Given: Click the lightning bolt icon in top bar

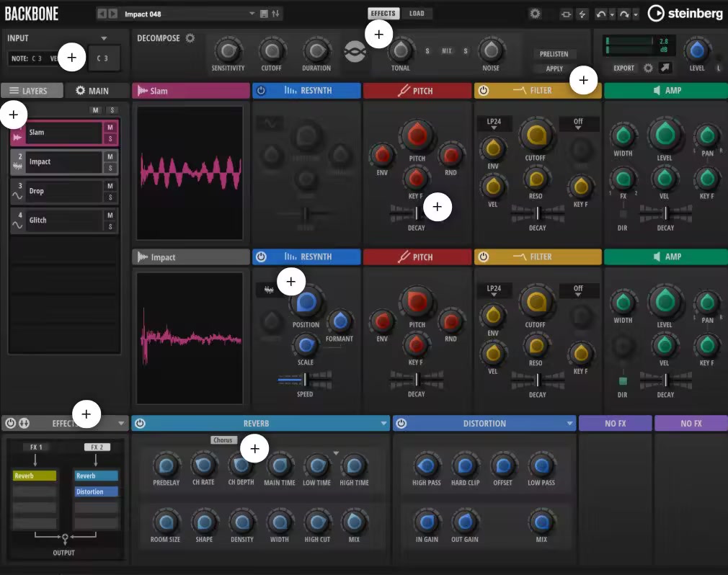Looking at the screenshot, I should pos(582,14).
